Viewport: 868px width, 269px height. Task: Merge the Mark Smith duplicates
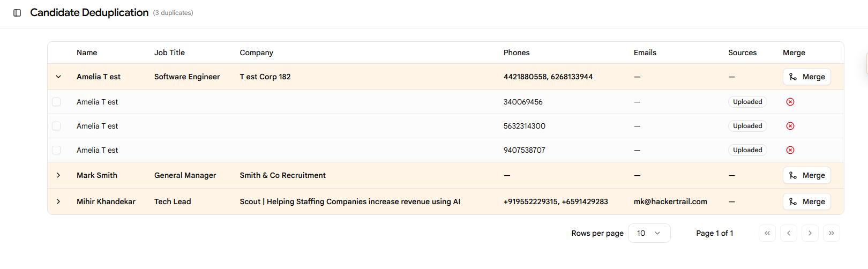(807, 175)
